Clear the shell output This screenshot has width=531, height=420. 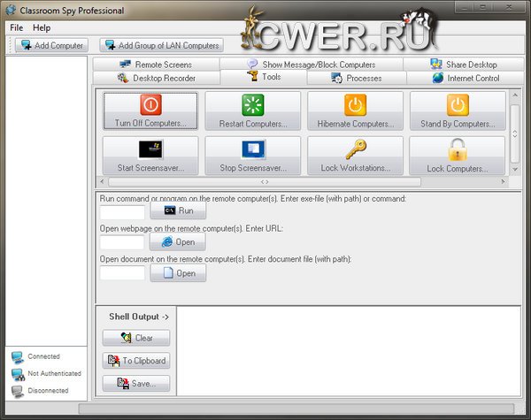click(x=135, y=338)
